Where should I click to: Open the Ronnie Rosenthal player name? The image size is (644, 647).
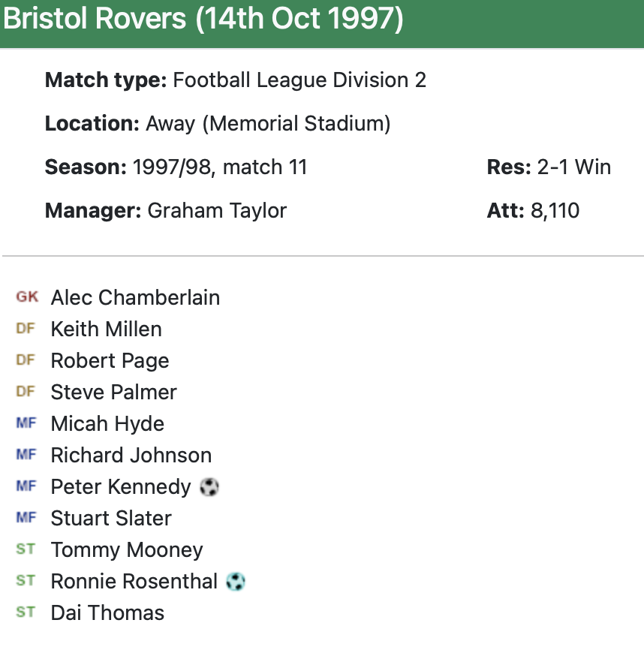click(x=134, y=581)
